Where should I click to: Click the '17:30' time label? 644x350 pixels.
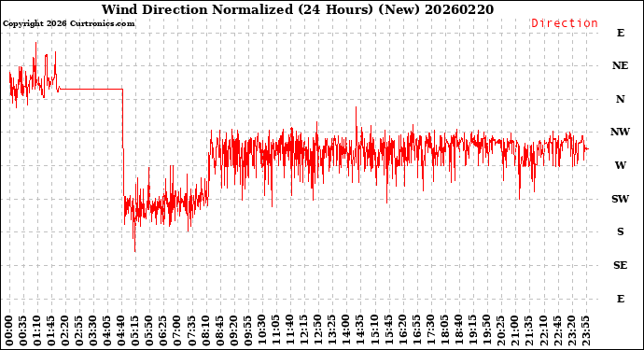pyautogui.click(x=431, y=331)
